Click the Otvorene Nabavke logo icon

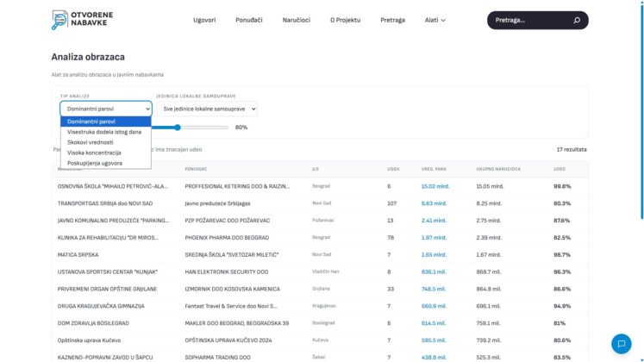pyautogui.click(x=59, y=20)
